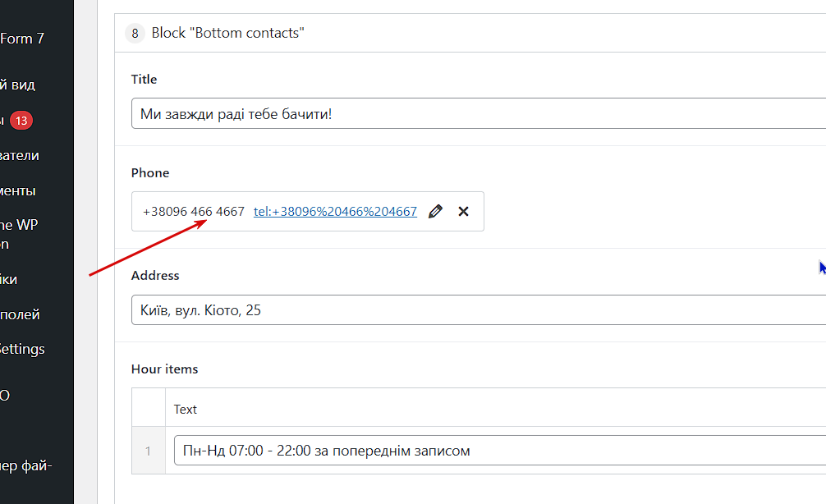Screen dimensions: 826x504
Task: Click the +38096 466 4667 phone text
Action: (x=194, y=212)
